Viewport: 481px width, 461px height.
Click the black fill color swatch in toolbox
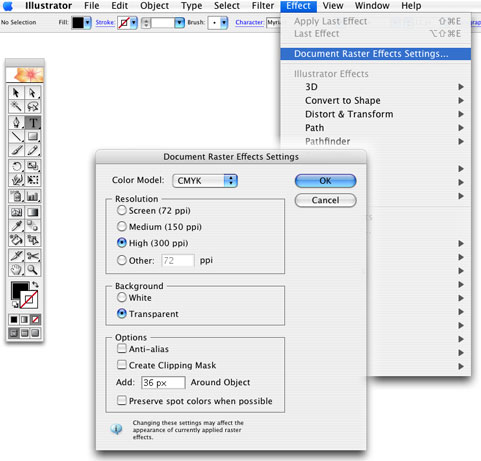(x=20, y=290)
